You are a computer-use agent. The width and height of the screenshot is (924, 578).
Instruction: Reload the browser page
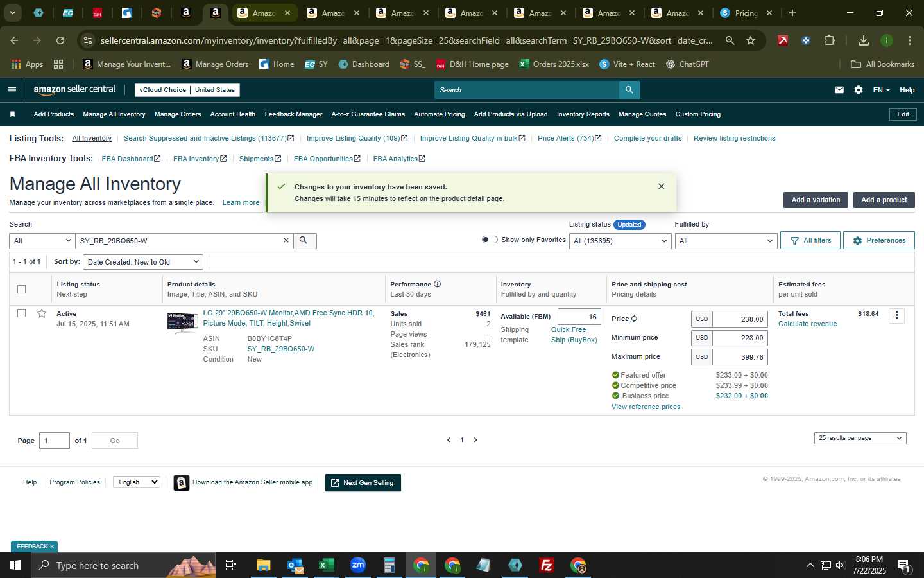(60, 40)
